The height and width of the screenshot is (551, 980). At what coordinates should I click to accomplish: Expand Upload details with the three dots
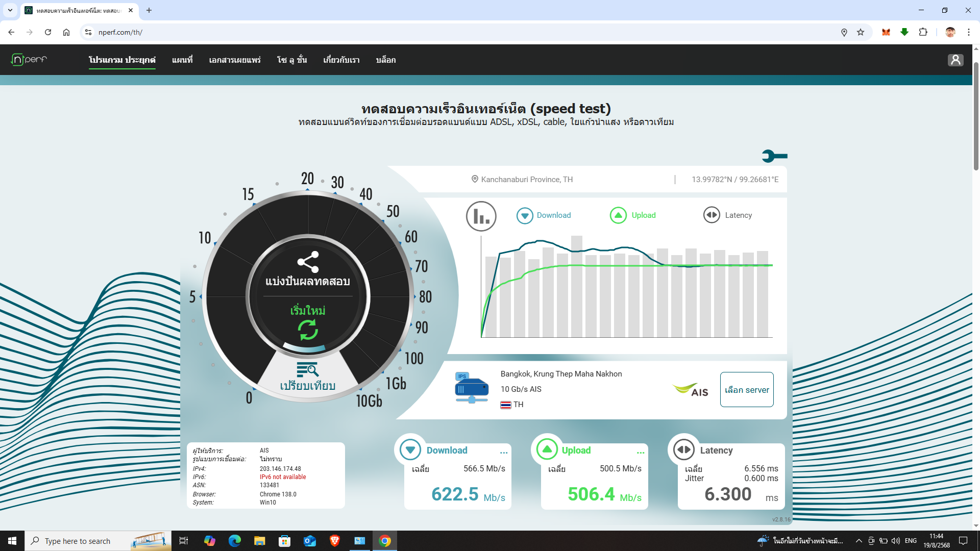click(641, 452)
